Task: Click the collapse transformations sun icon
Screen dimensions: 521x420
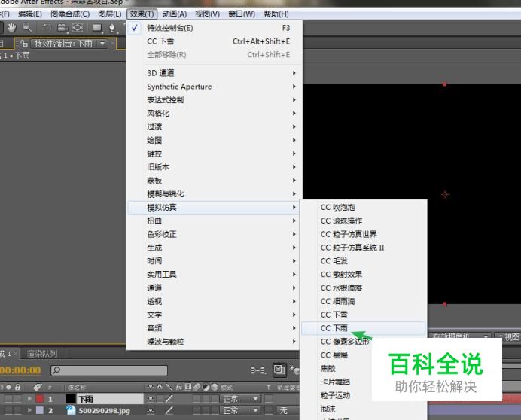Action: click(x=160, y=387)
